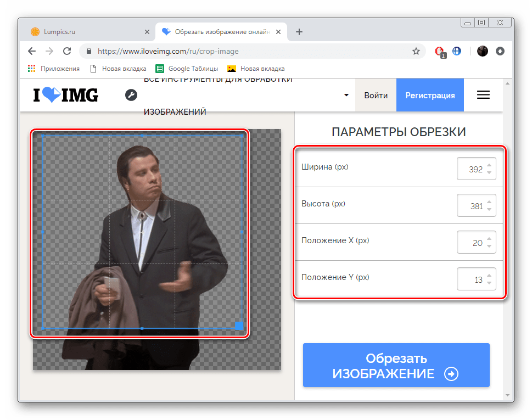Click the Положение Y (px) label
The height and width of the screenshot is (420, 532).
coord(335,277)
